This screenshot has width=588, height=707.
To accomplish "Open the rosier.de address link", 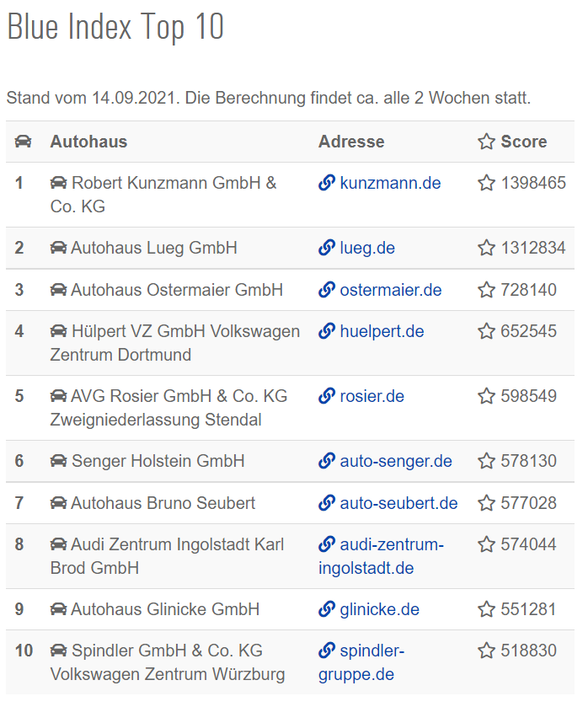I will pos(372,396).
